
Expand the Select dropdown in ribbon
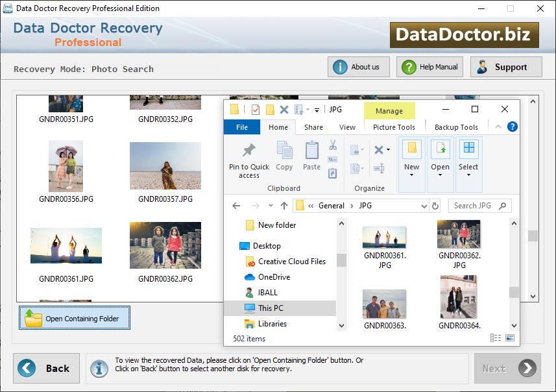[x=468, y=174]
